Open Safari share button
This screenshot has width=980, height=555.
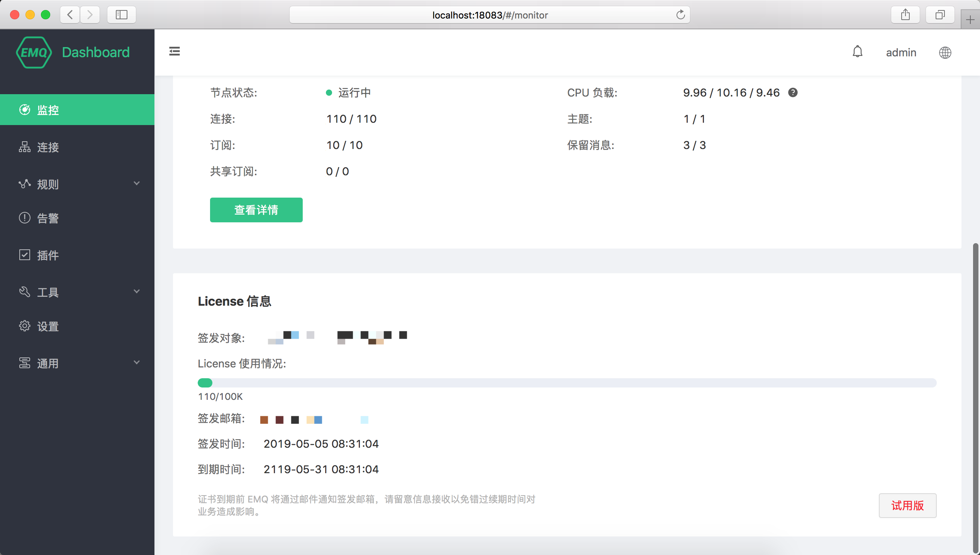tap(905, 15)
